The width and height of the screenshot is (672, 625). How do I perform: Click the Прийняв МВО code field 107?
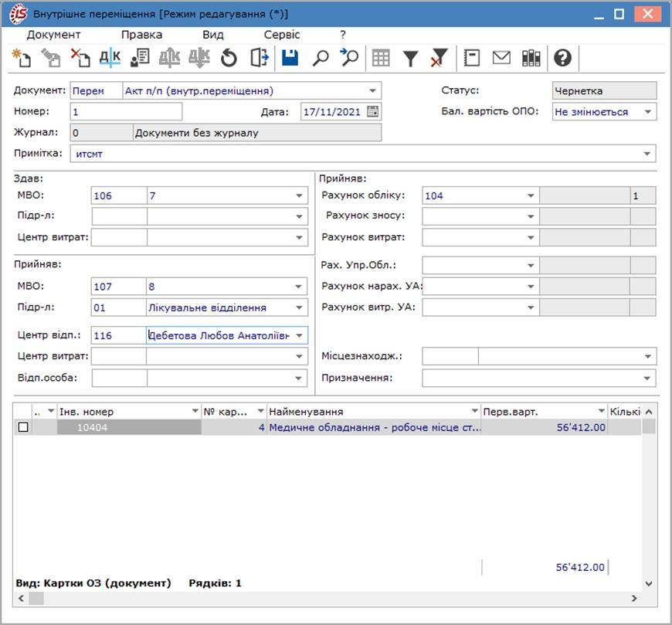point(119,287)
